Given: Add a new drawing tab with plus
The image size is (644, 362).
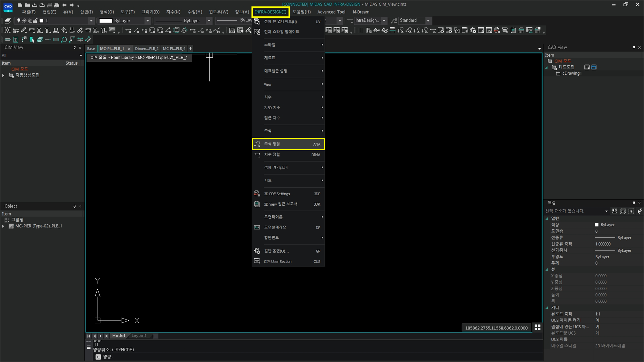Looking at the screenshot, I should [190, 49].
